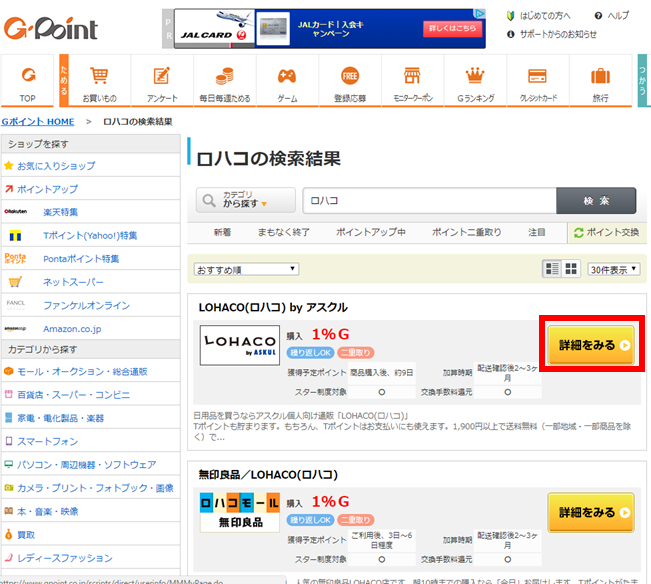Open カメラ・プリント・フォトブック・画像 category
Screen dimensions: 651x584
[95, 488]
